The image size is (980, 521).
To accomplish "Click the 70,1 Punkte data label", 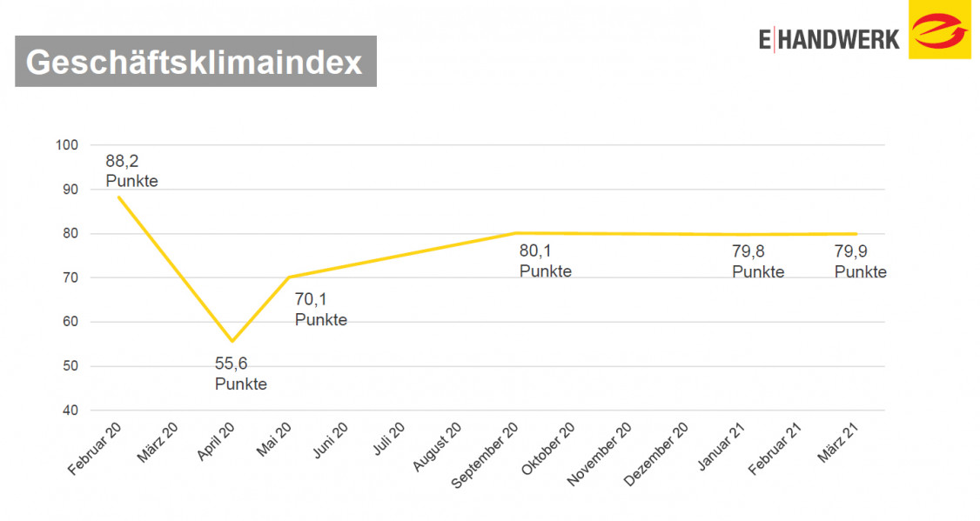I will tap(320, 310).
